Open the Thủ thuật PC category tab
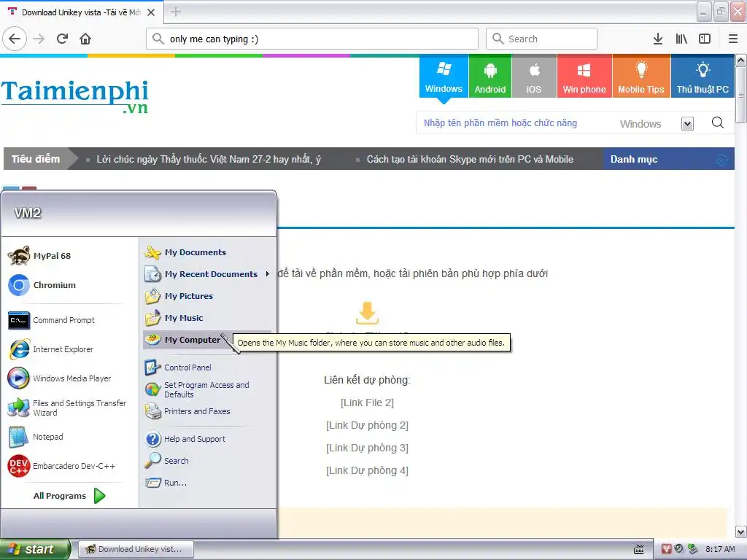The width and height of the screenshot is (747, 560). (x=703, y=76)
